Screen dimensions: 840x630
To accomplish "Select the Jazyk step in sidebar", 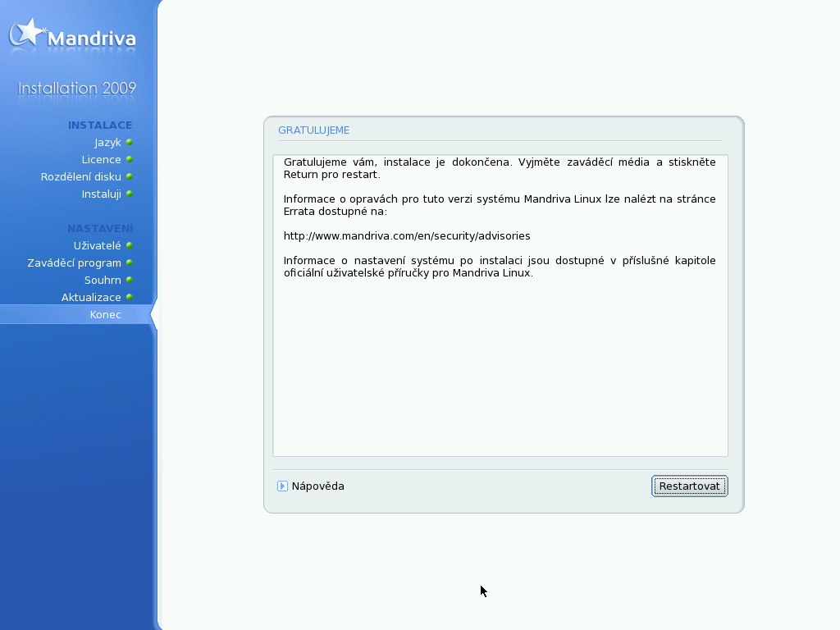I will 107,143.
